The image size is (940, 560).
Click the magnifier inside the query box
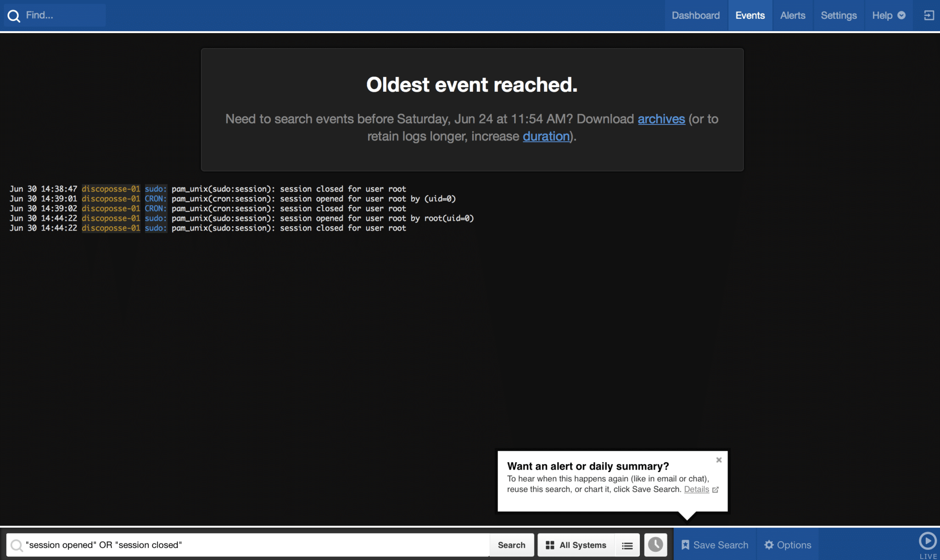[x=17, y=545]
